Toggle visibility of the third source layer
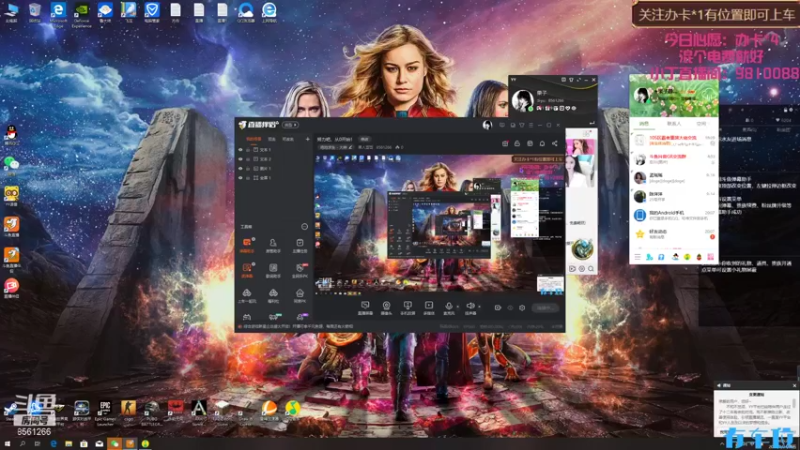This screenshot has height=450, width=800. 240,168
